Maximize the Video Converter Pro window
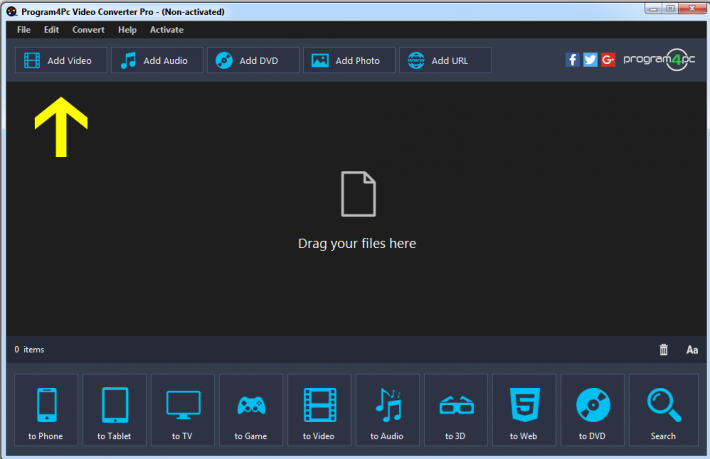This screenshot has width=710, height=459. 670,9
